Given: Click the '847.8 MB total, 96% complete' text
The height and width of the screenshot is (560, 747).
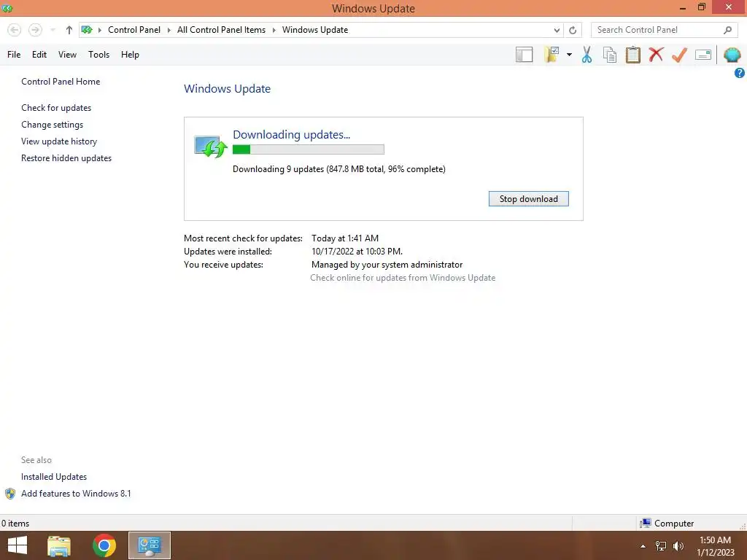Looking at the screenshot, I should 386,169.
